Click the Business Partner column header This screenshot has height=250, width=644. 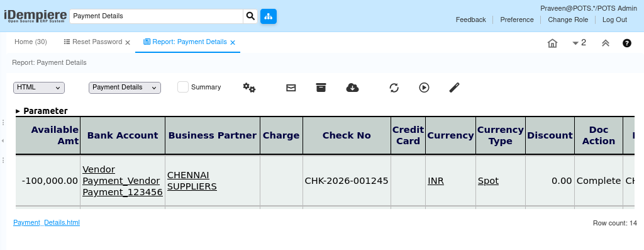tap(213, 135)
